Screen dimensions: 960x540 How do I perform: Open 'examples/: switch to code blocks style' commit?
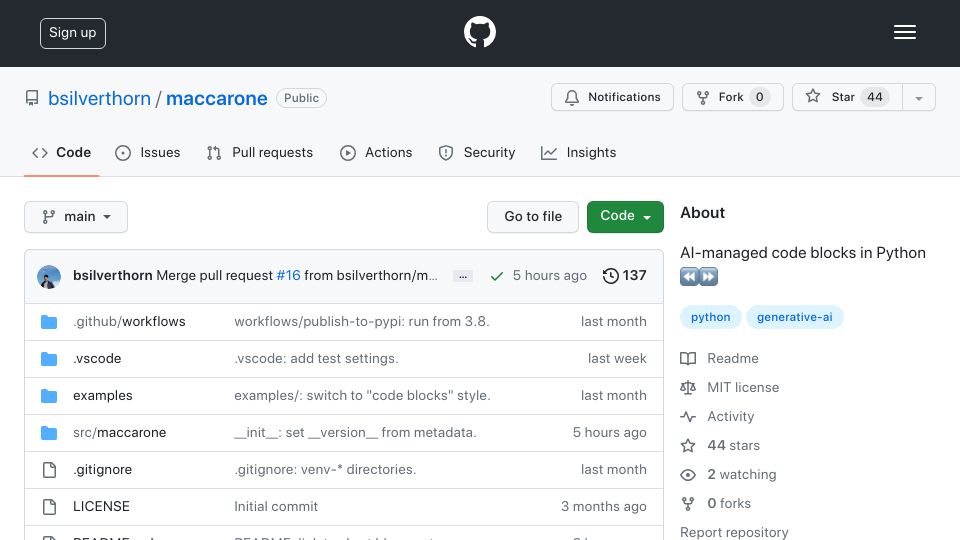coord(362,396)
